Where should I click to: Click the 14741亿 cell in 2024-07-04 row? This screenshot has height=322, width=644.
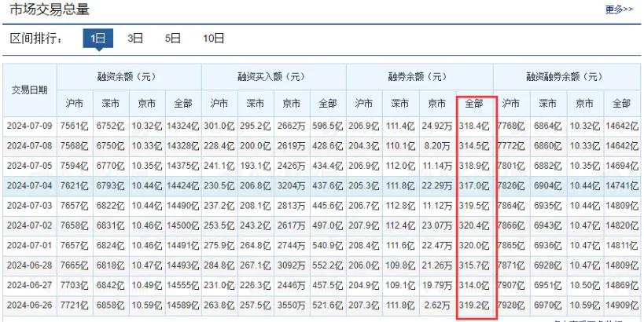point(622,186)
